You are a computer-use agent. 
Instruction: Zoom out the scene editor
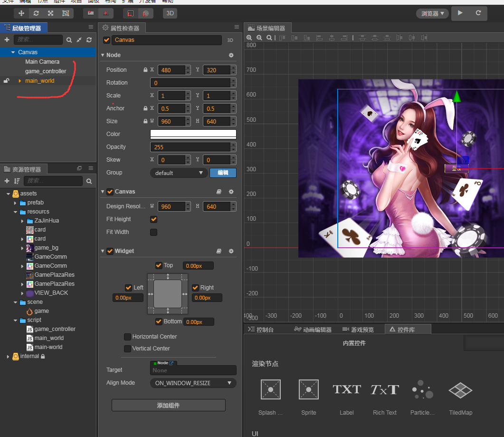(x=259, y=38)
